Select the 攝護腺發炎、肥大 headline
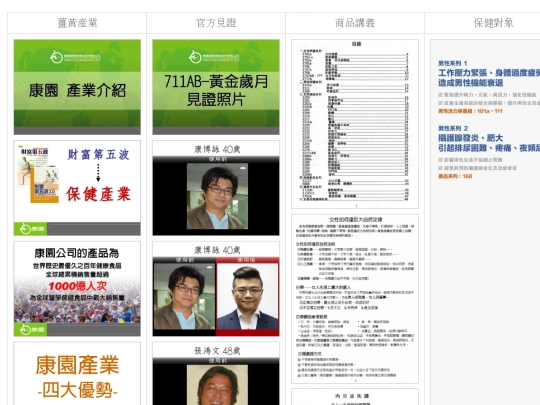Screen dimensions: 540x405 pos(470,138)
